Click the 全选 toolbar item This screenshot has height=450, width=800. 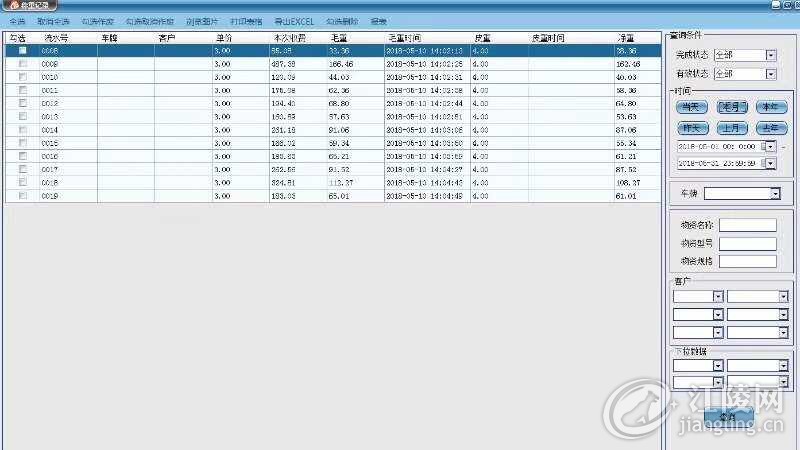[x=17, y=21]
